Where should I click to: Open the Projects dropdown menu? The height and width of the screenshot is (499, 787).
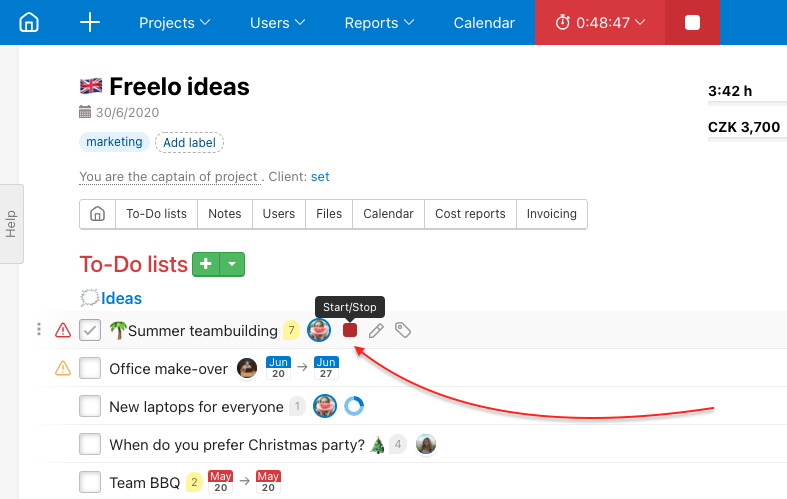pyautogui.click(x=175, y=23)
